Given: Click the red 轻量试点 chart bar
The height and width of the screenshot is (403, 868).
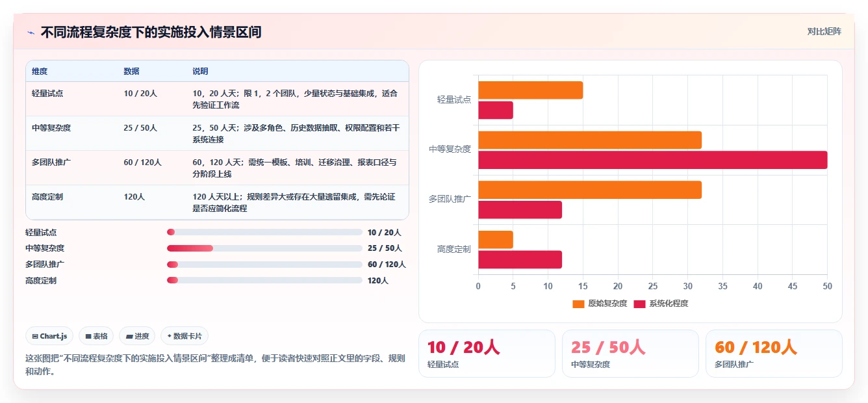Looking at the screenshot, I should [x=496, y=110].
